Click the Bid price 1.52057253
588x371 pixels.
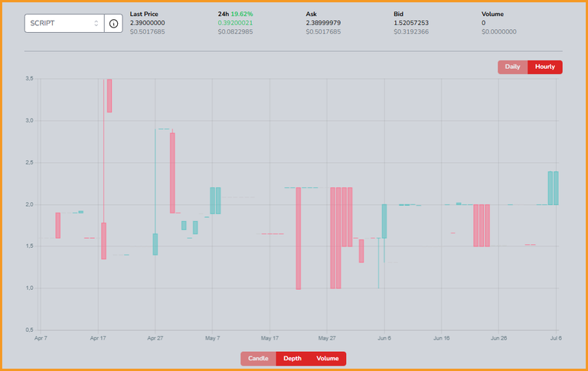[x=411, y=23]
